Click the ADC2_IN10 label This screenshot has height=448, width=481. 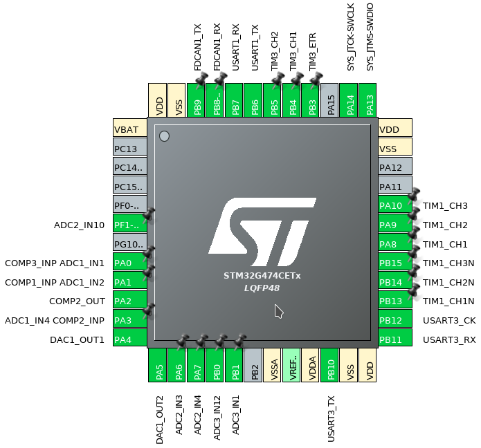tap(79, 225)
